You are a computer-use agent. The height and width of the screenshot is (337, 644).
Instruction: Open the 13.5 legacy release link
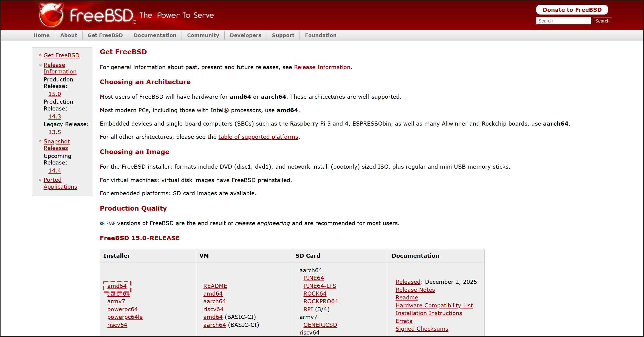coord(55,132)
